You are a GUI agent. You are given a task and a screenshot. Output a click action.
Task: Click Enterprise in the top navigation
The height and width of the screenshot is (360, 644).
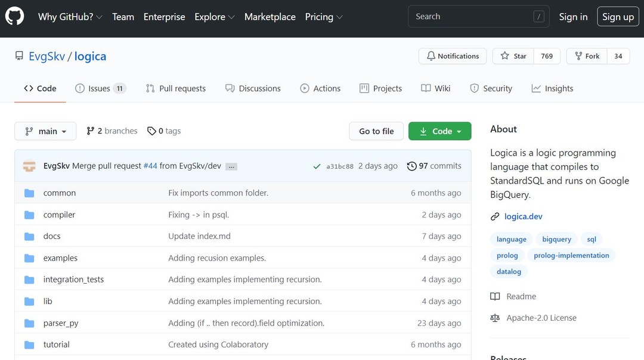point(165,17)
